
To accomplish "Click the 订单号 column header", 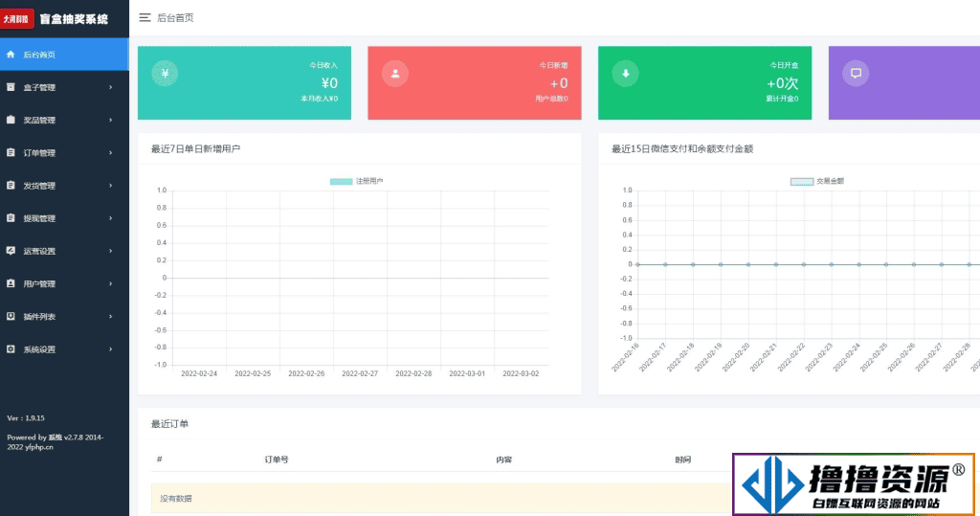I will (277, 460).
